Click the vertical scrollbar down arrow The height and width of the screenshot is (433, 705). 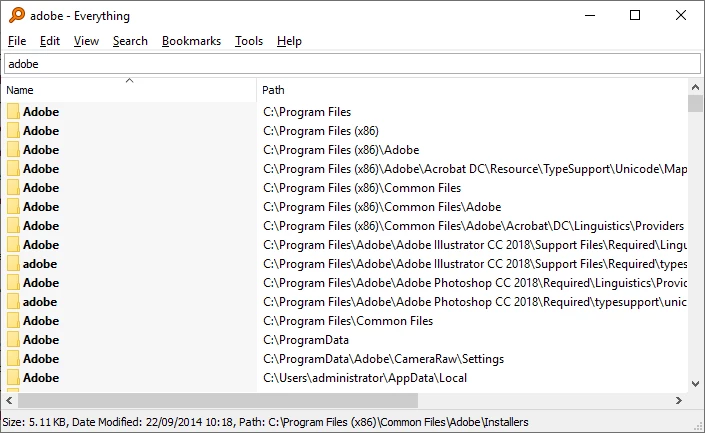pyautogui.click(x=696, y=384)
